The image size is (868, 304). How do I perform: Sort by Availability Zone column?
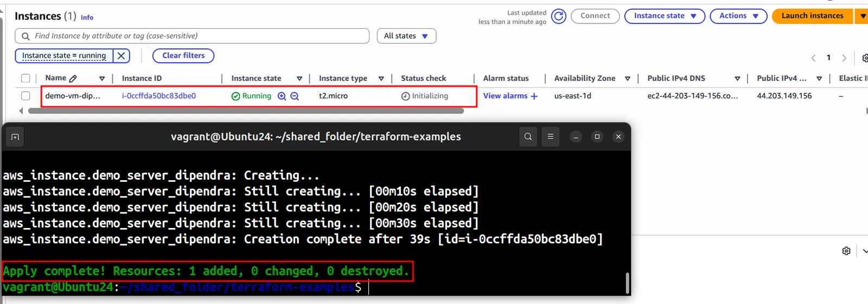pyautogui.click(x=628, y=79)
